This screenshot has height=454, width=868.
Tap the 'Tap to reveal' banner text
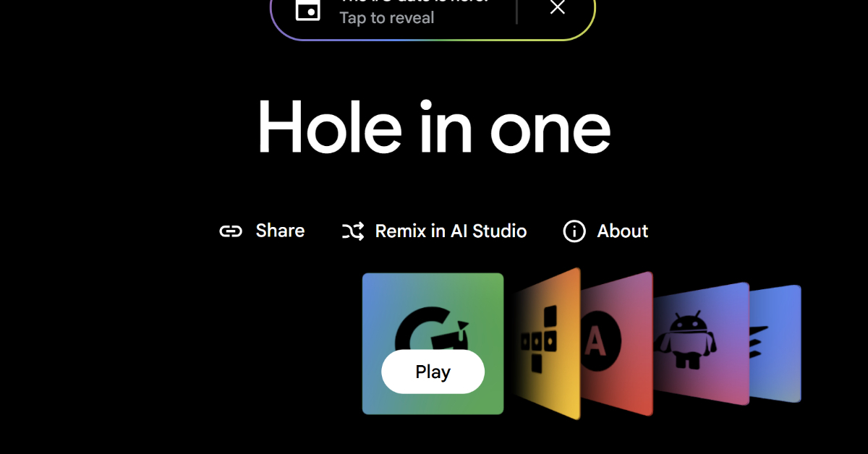coord(387,18)
